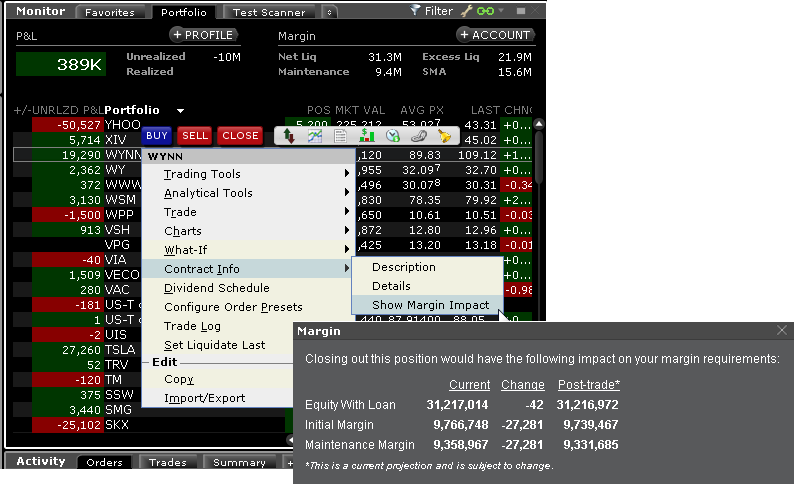Switch to the Favorites tab

pos(109,12)
